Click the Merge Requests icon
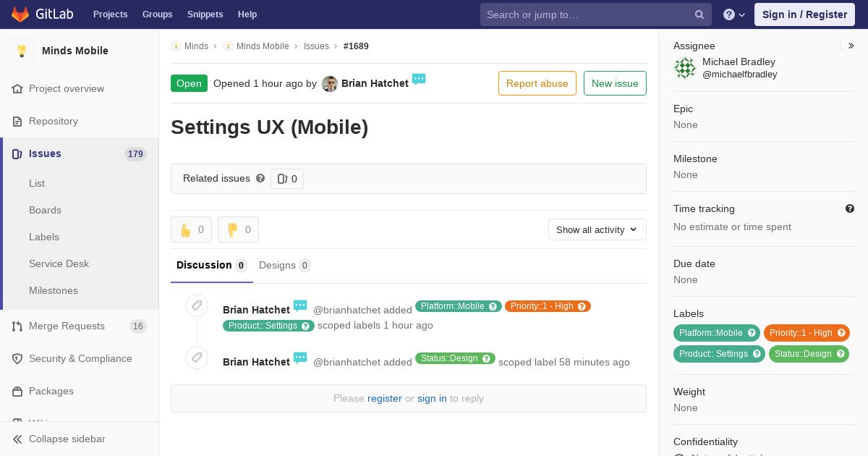 click(x=17, y=326)
